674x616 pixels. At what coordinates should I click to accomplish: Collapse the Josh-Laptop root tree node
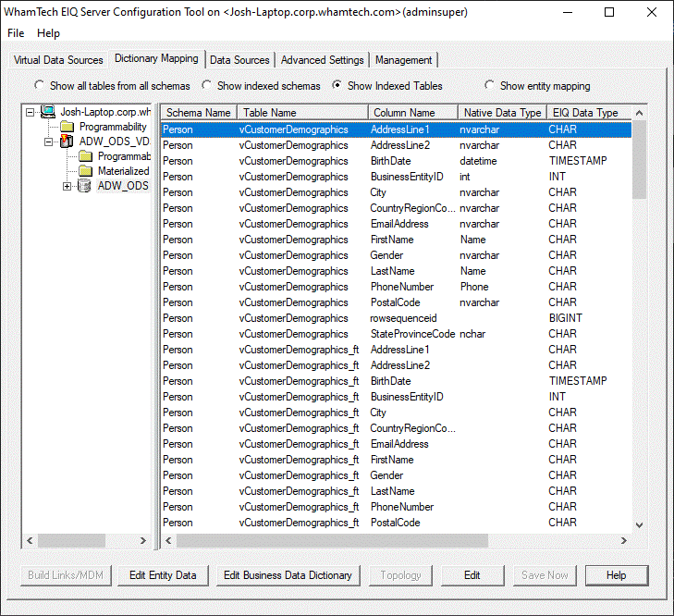coord(31,112)
